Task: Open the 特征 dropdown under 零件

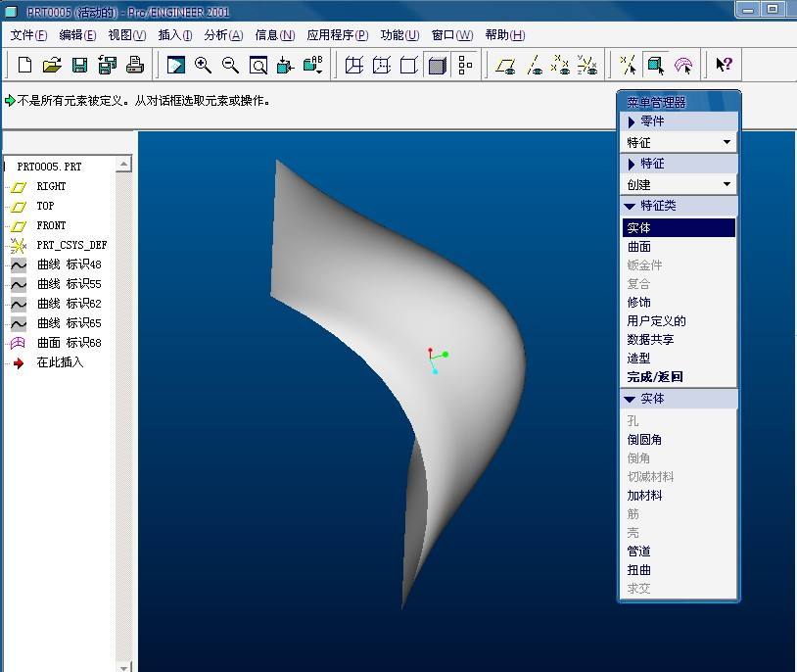Action: pyautogui.click(x=680, y=143)
